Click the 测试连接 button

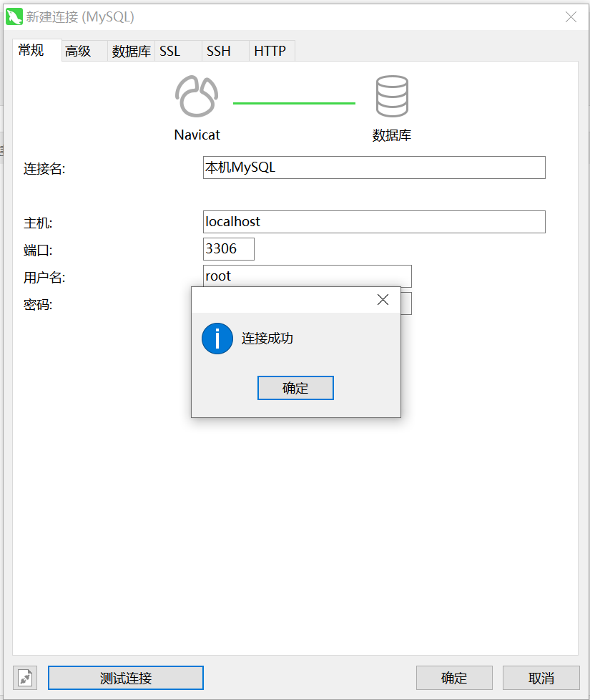point(125,677)
